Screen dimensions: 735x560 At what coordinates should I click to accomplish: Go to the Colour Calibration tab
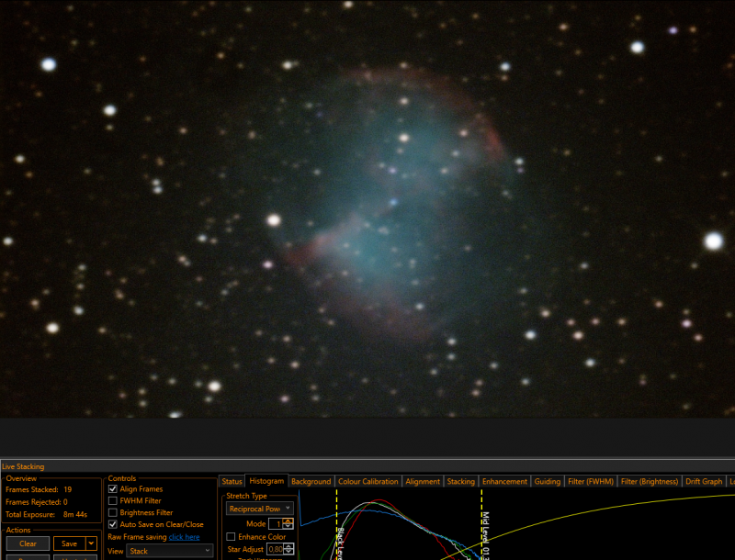(x=368, y=481)
